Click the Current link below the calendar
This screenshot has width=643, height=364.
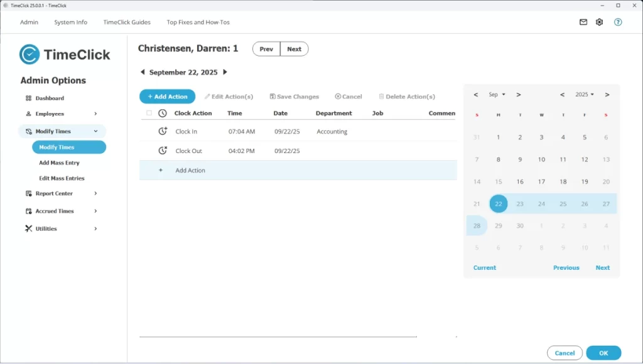pos(484,267)
